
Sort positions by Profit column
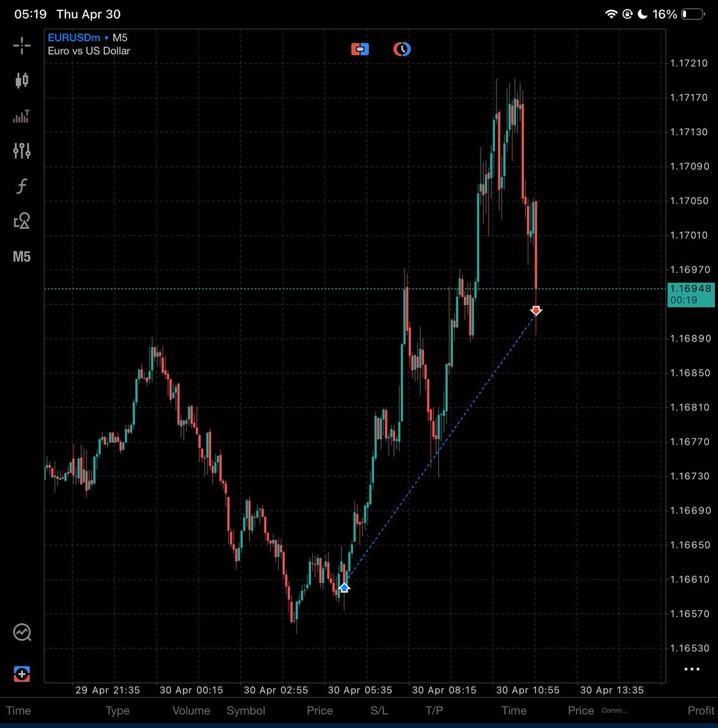(701, 710)
